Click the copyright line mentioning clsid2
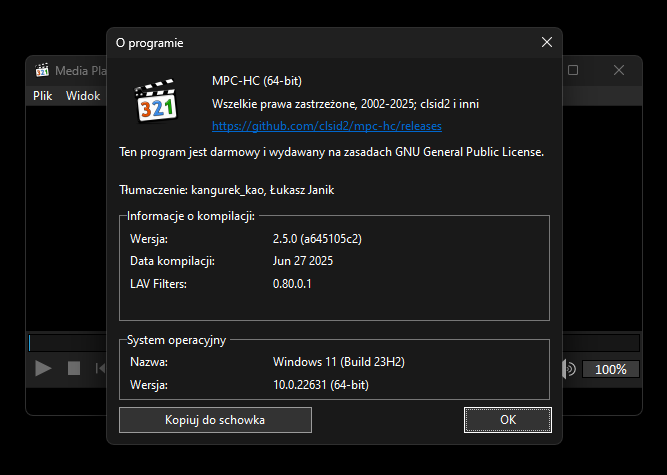The image size is (667, 475). coord(345,104)
